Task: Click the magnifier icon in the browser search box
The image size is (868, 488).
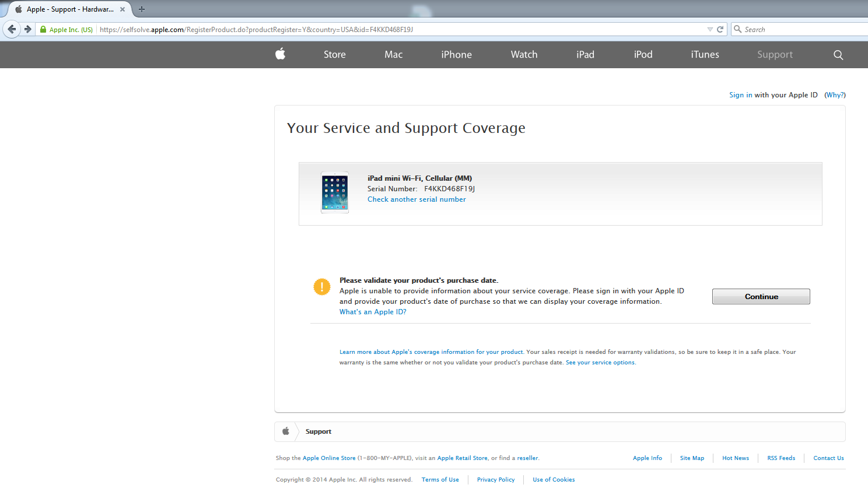Action: [x=738, y=29]
